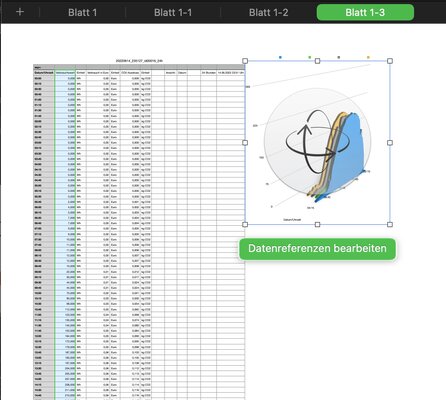The height and width of the screenshot is (400, 446).
Task: Click the 3D chart rotation control
Action: tap(317, 142)
